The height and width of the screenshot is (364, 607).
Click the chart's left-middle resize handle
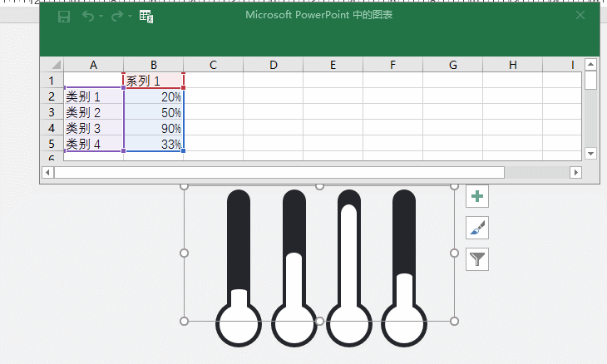point(185,253)
